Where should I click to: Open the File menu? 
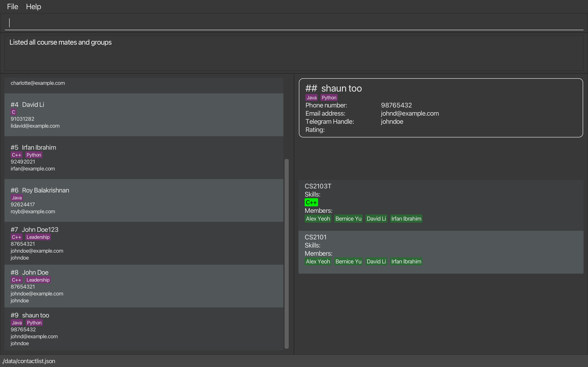click(x=12, y=7)
